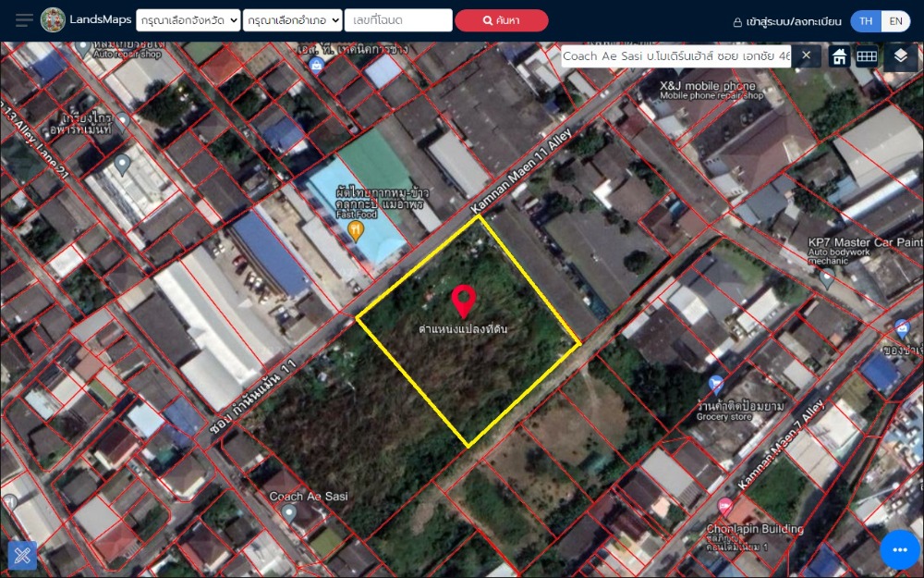
Task: Select the Coach Ae Sasi map marker
Action: (x=288, y=513)
